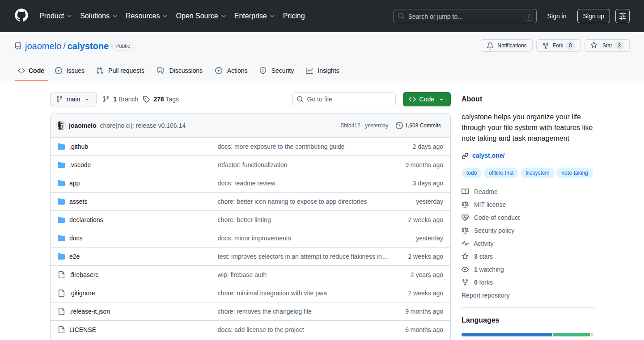Click the file icon beside LICENSE

point(61,330)
